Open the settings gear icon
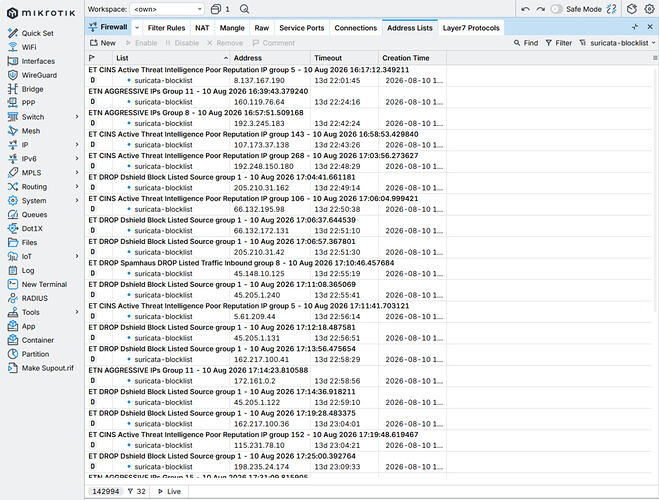 pos(649,9)
